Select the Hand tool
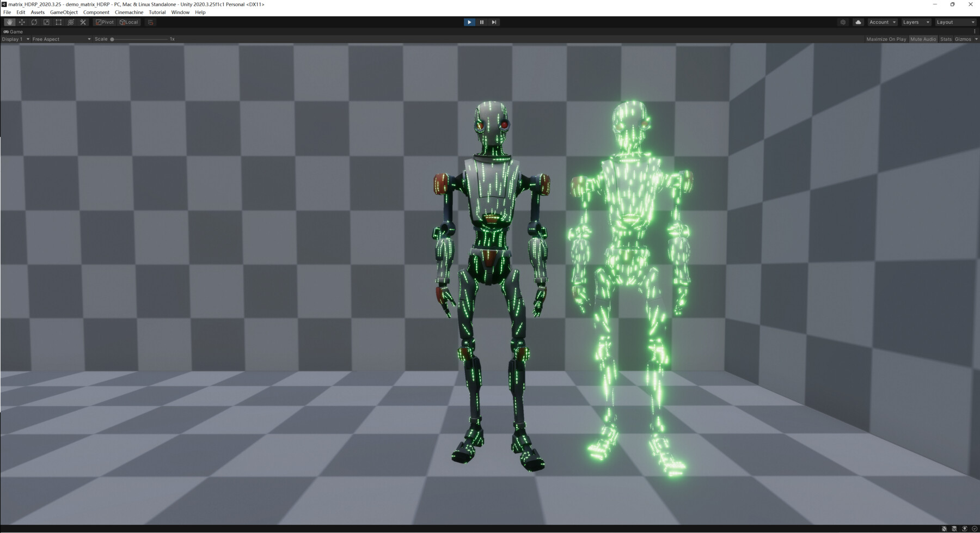This screenshot has height=533, width=980. 9,22
